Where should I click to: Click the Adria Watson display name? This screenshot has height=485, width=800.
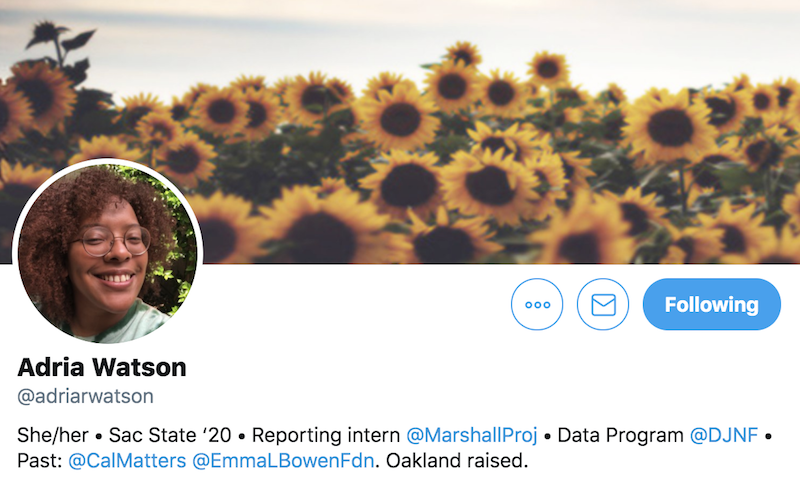102,367
